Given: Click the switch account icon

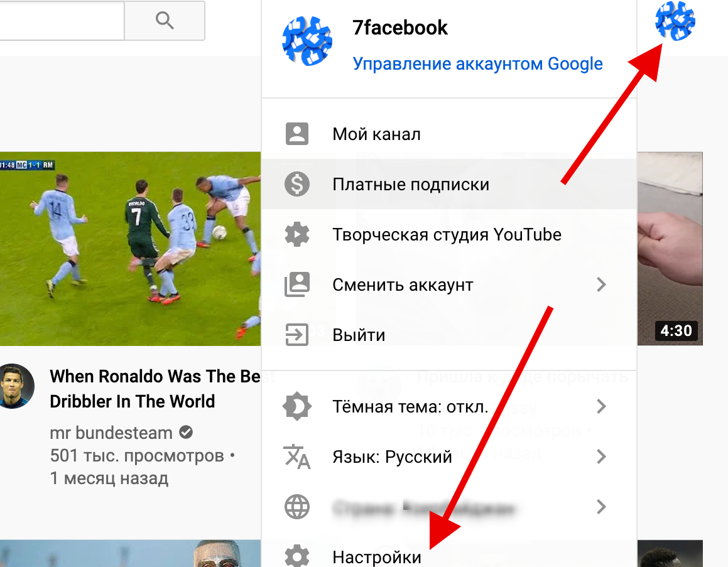Looking at the screenshot, I should (297, 284).
